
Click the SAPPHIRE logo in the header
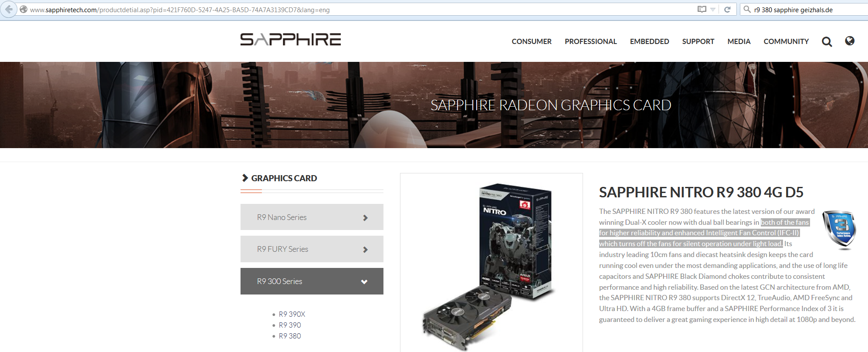click(291, 40)
